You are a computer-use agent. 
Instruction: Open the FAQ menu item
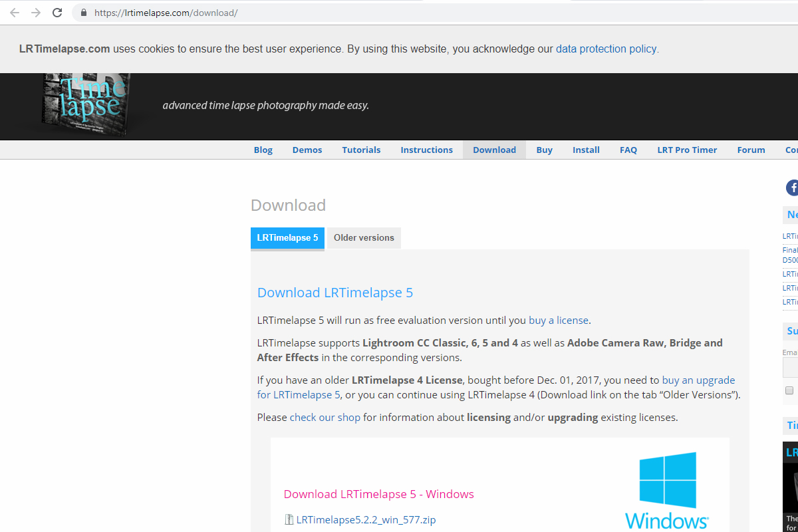(628, 150)
